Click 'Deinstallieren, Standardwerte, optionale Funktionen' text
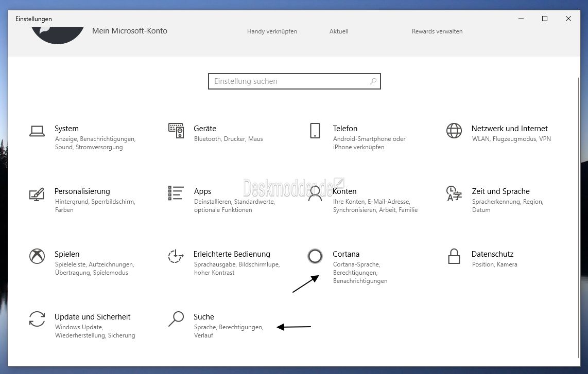 click(234, 206)
